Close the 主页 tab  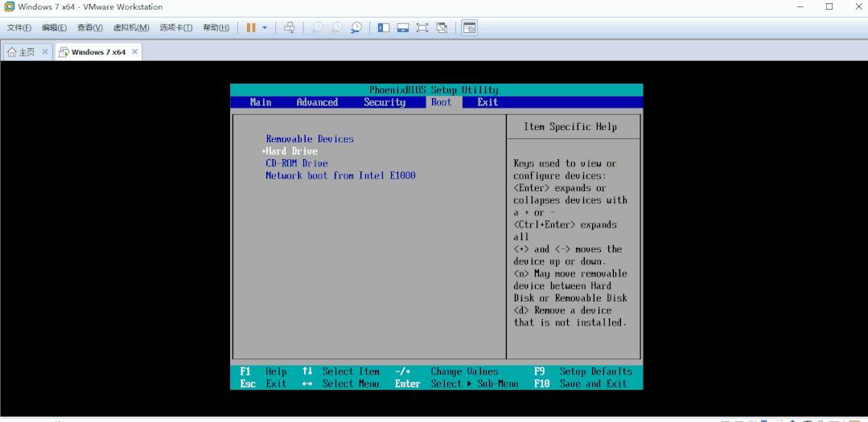pos(45,51)
